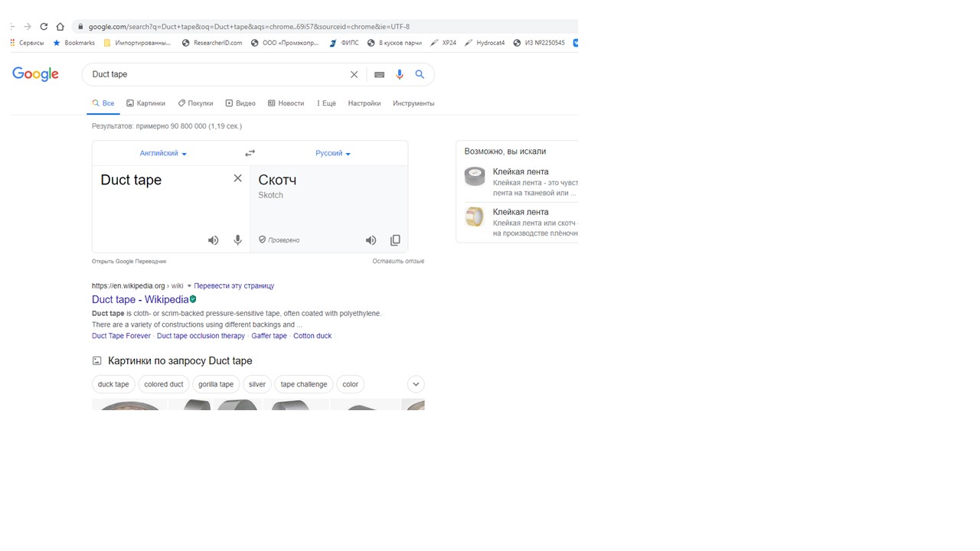980x551 pixels.
Task: Click the Проверено verified badge
Action: pos(279,240)
